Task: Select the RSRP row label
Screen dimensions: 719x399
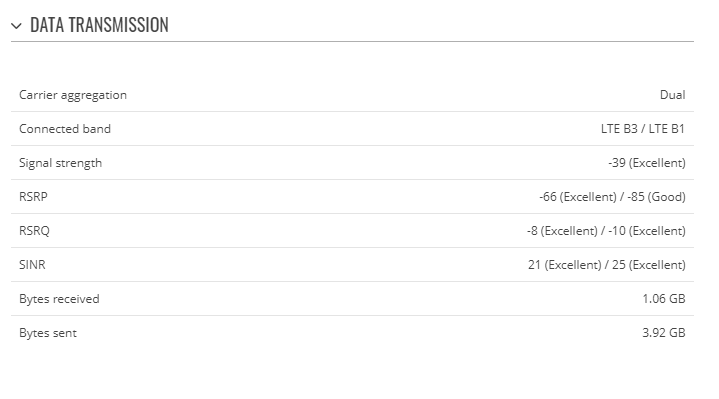Action: click(x=33, y=197)
